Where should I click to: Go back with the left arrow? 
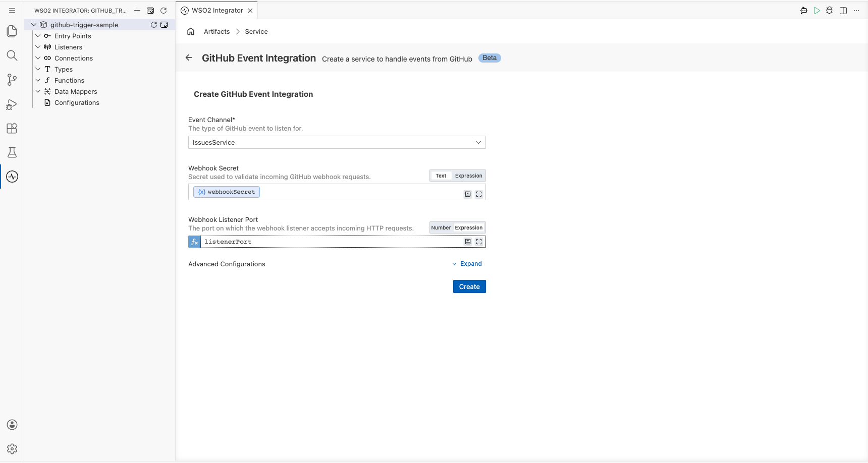189,57
